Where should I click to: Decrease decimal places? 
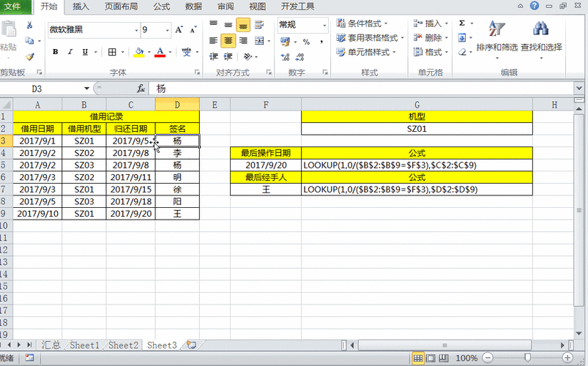(299, 57)
